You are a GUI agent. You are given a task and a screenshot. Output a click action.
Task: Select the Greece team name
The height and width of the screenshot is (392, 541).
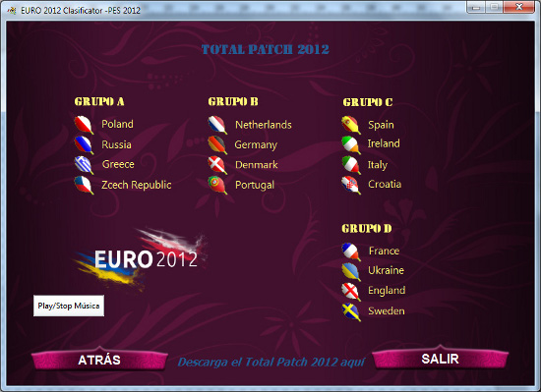pos(118,164)
